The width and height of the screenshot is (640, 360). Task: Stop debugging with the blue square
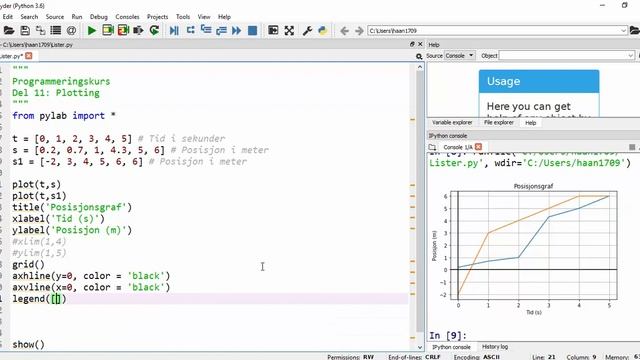coord(253,31)
